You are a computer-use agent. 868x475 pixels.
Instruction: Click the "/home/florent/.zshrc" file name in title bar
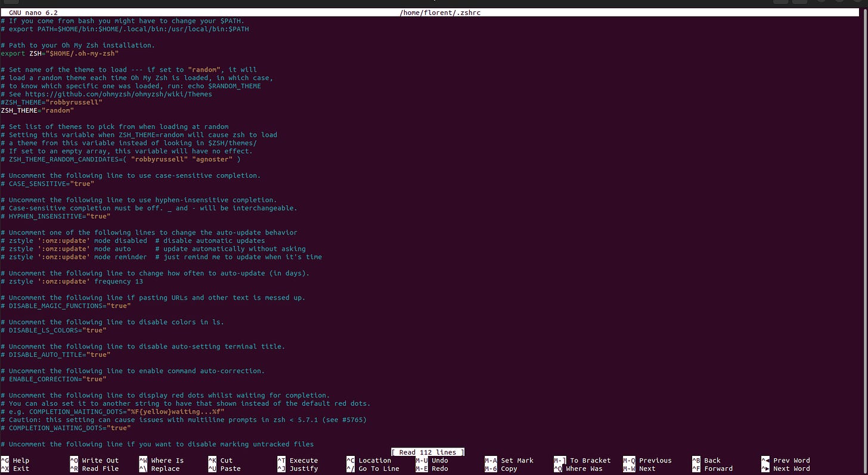pyautogui.click(x=441, y=13)
